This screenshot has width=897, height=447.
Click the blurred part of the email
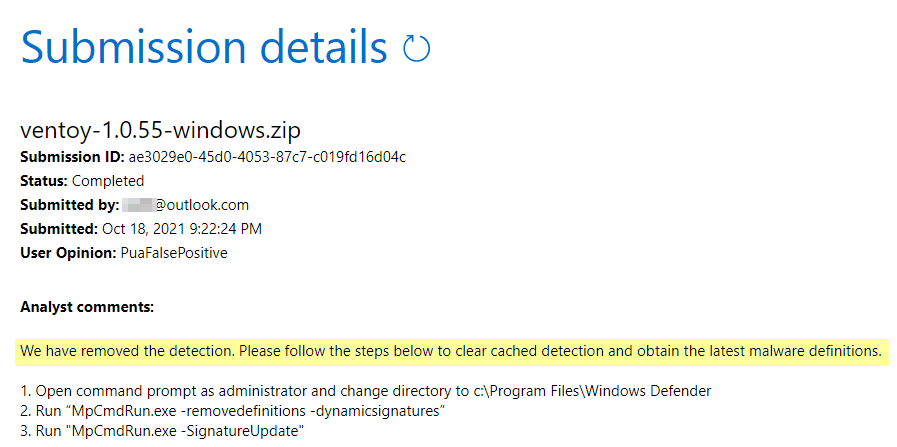click(137, 205)
